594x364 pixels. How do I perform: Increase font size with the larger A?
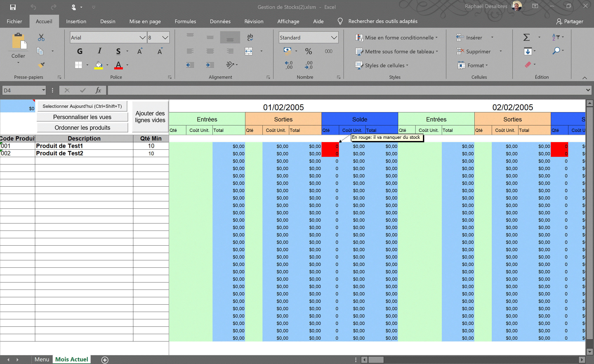(x=140, y=51)
